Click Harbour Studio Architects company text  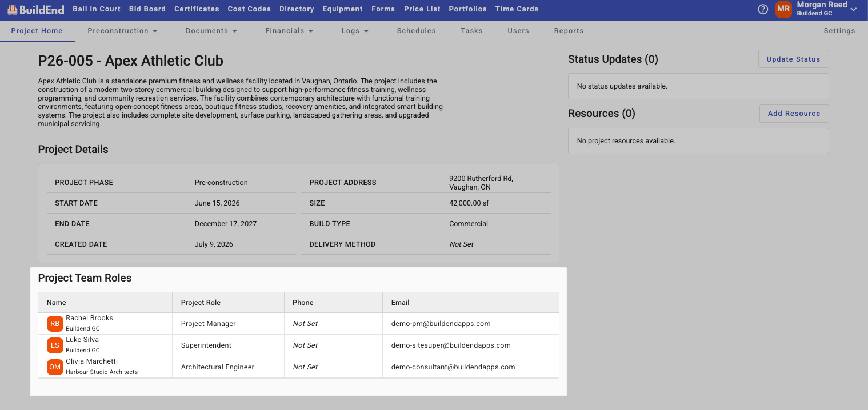102,372
